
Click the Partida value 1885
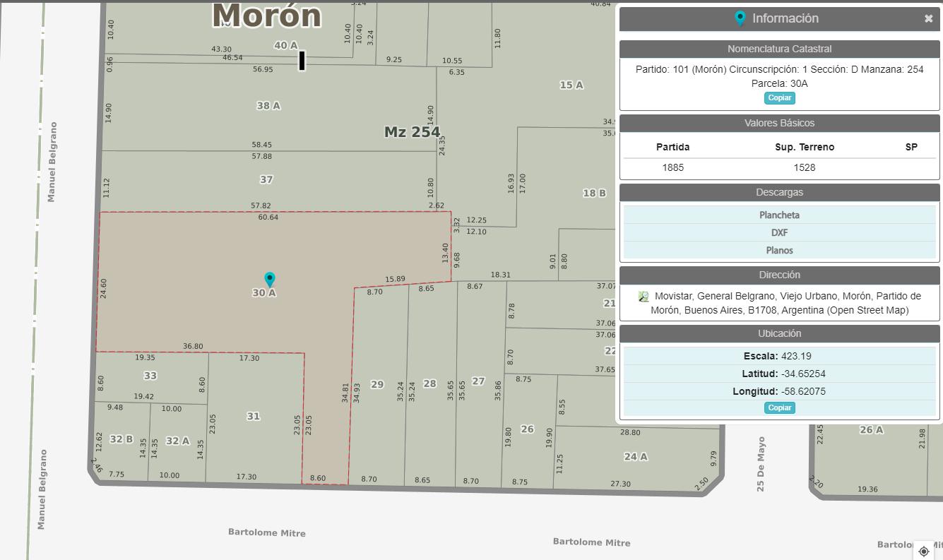pos(672,168)
